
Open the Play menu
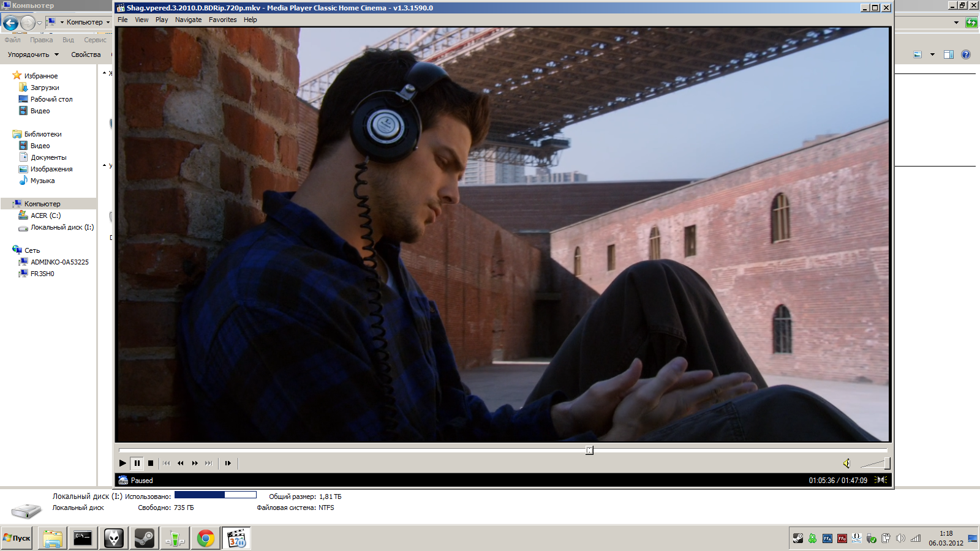162,20
